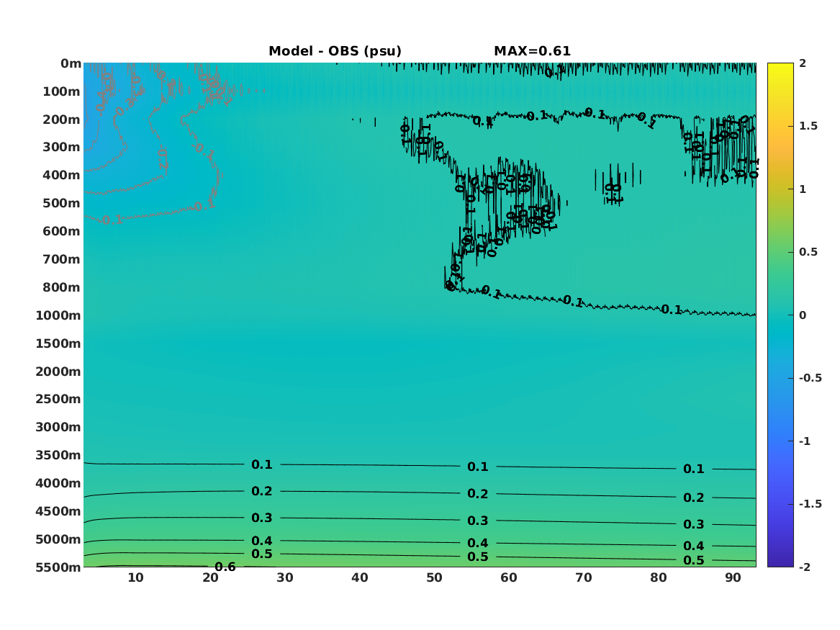Click the "1500m" depth axis label
This screenshot has height=630, width=840.
(58, 343)
